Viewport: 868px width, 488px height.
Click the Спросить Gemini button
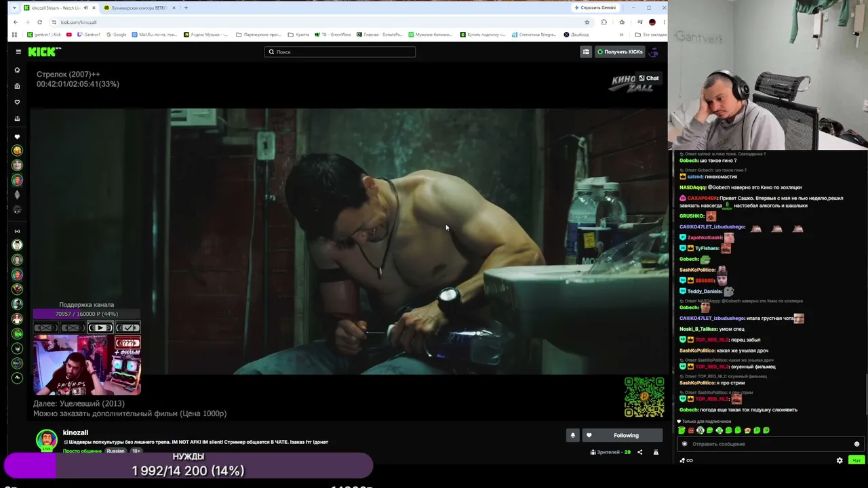595,7
